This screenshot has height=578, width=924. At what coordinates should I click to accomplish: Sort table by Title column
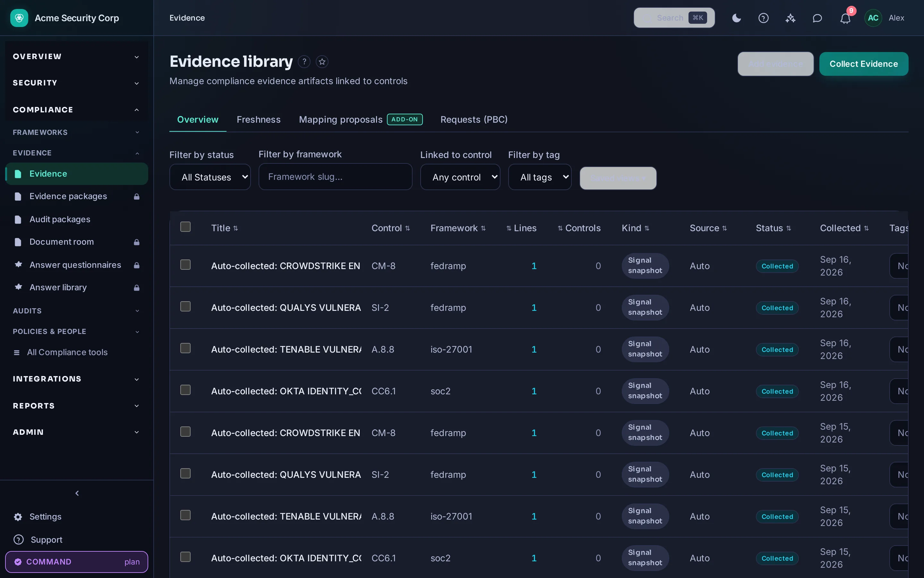coord(225,228)
